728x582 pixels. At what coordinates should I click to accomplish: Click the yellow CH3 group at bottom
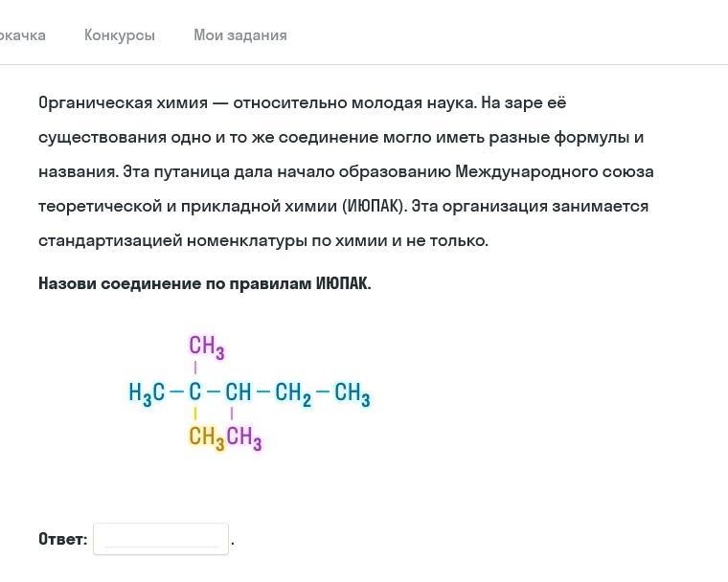point(206,438)
